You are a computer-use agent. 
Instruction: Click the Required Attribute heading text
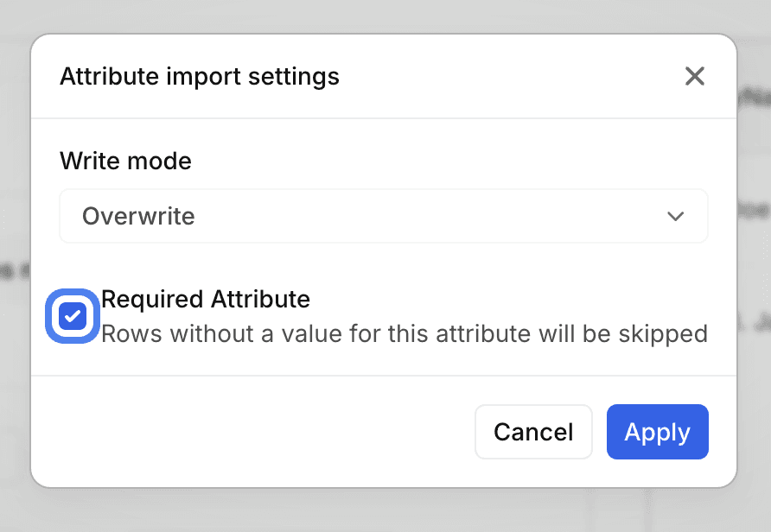click(206, 300)
